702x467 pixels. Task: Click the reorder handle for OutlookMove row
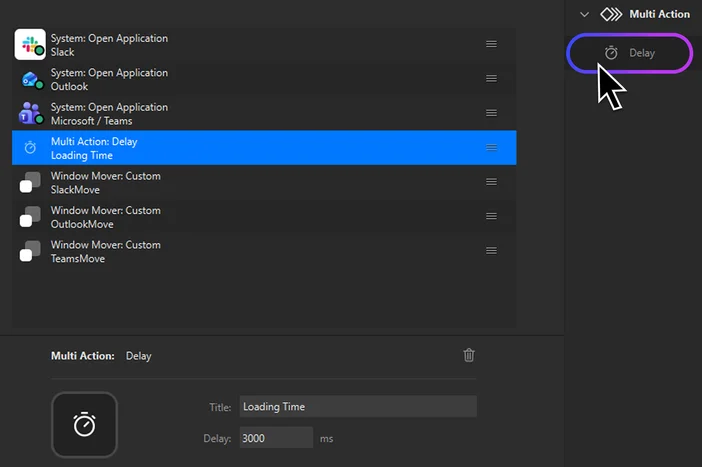tap(491, 216)
